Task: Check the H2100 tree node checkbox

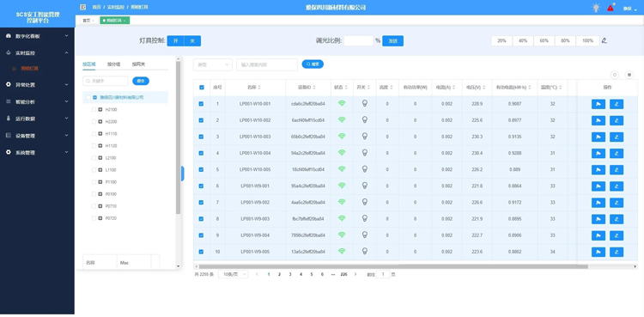Action: (94, 109)
